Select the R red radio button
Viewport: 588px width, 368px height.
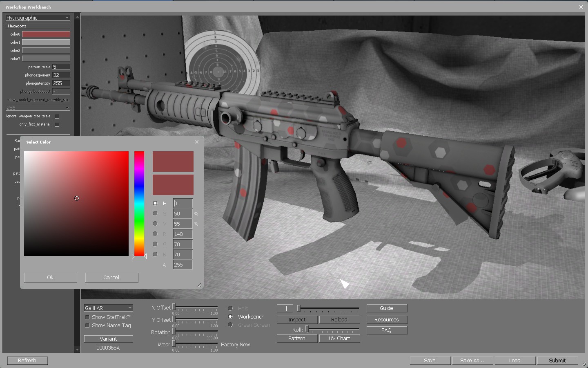pos(155,234)
